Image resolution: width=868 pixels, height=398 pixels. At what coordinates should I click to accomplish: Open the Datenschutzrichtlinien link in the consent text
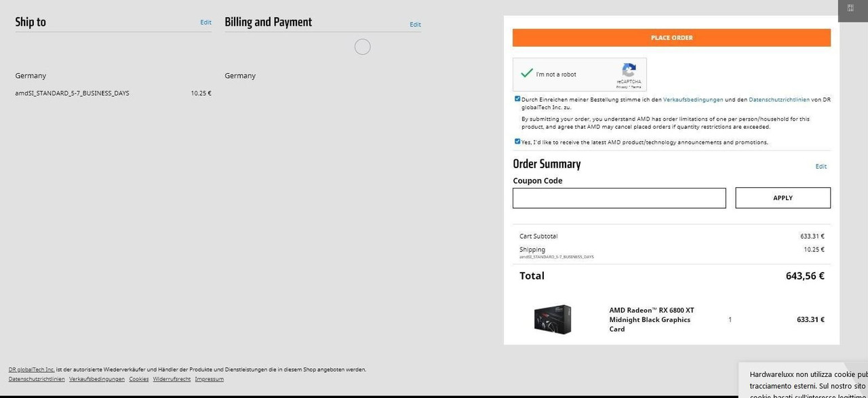tap(779, 100)
